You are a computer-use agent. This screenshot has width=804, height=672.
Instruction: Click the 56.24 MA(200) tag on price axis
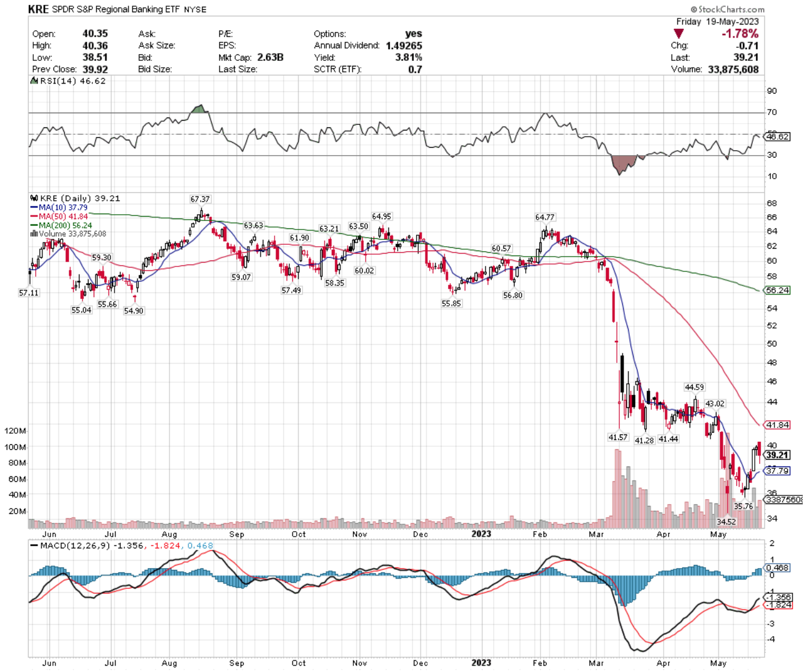click(778, 290)
